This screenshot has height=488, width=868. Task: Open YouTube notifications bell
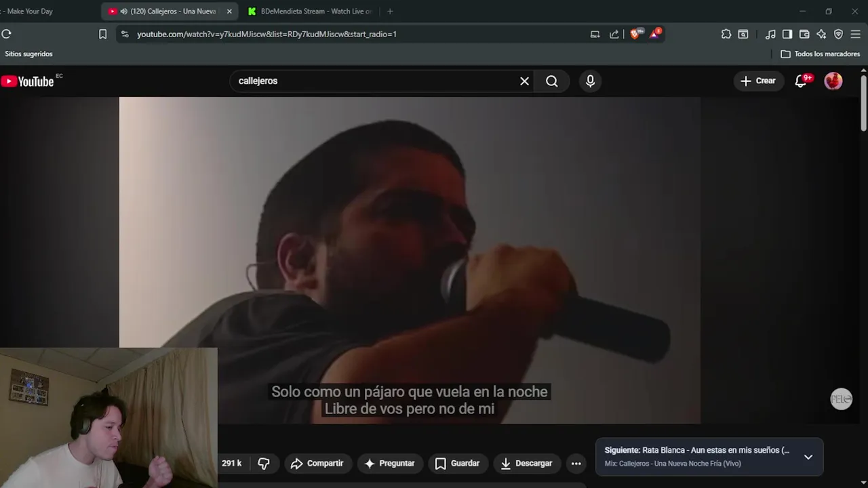[x=802, y=81]
